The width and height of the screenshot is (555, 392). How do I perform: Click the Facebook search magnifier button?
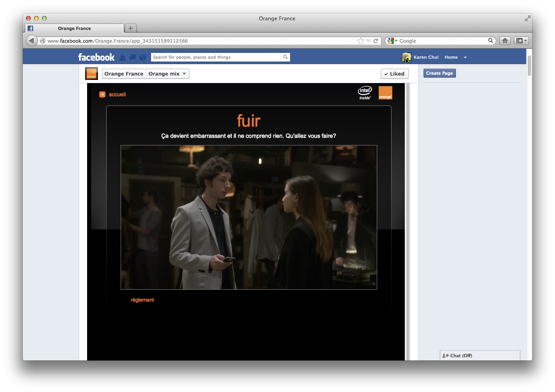click(x=285, y=57)
